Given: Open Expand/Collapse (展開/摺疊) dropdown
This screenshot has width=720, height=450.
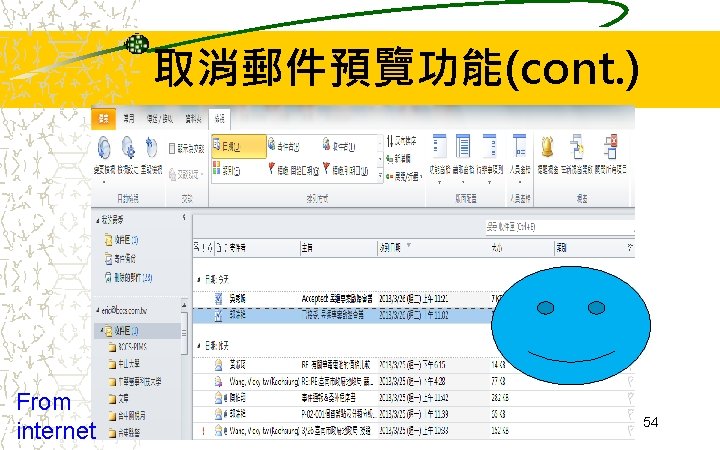Looking at the screenshot, I should (x=404, y=176).
